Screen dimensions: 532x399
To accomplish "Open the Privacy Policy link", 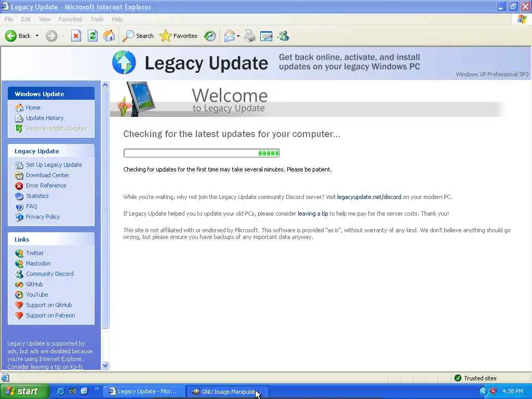I will point(43,217).
